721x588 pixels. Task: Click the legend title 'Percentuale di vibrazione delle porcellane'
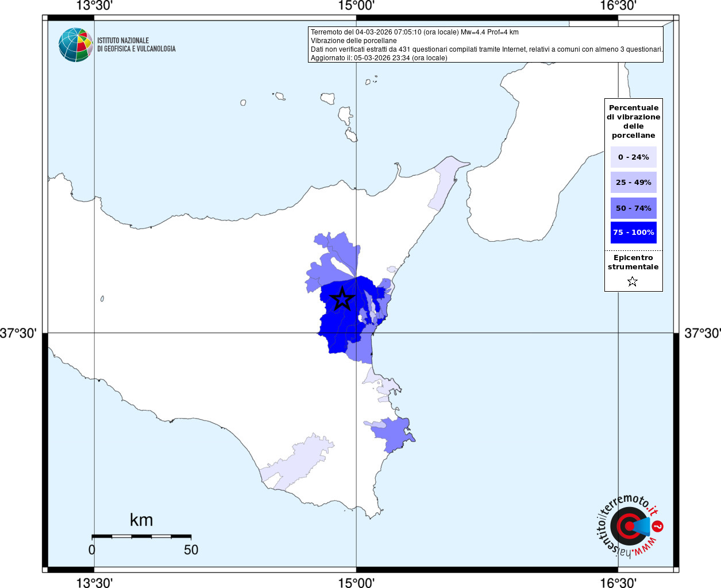point(634,121)
